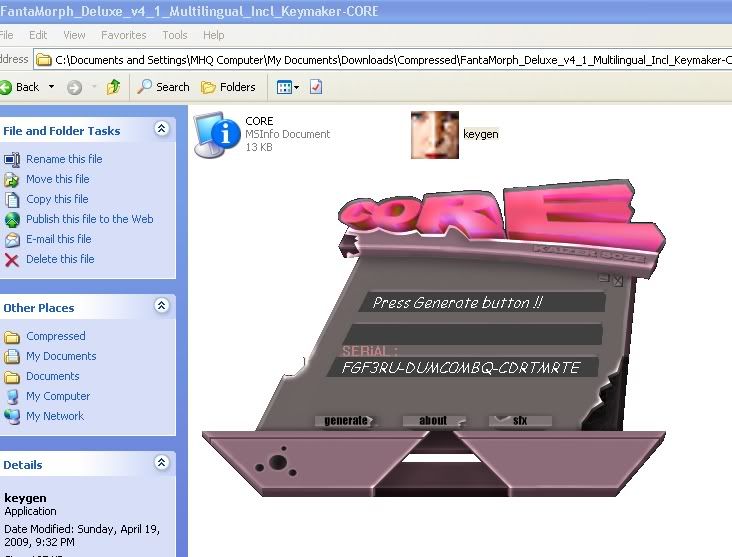Click the Move this file icon
This screenshot has width=732, height=557.
(12, 180)
